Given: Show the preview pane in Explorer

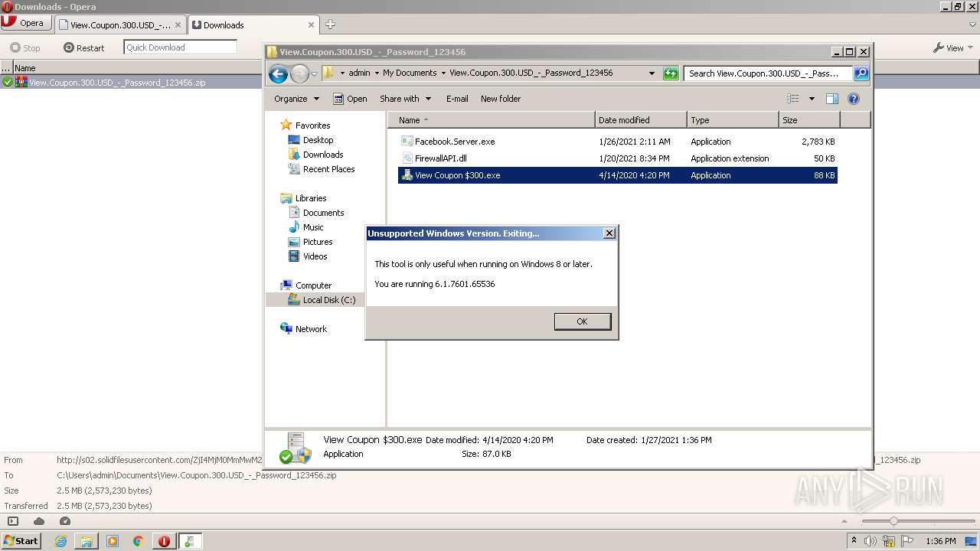Looking at the screenshot, I should [832, 99].
